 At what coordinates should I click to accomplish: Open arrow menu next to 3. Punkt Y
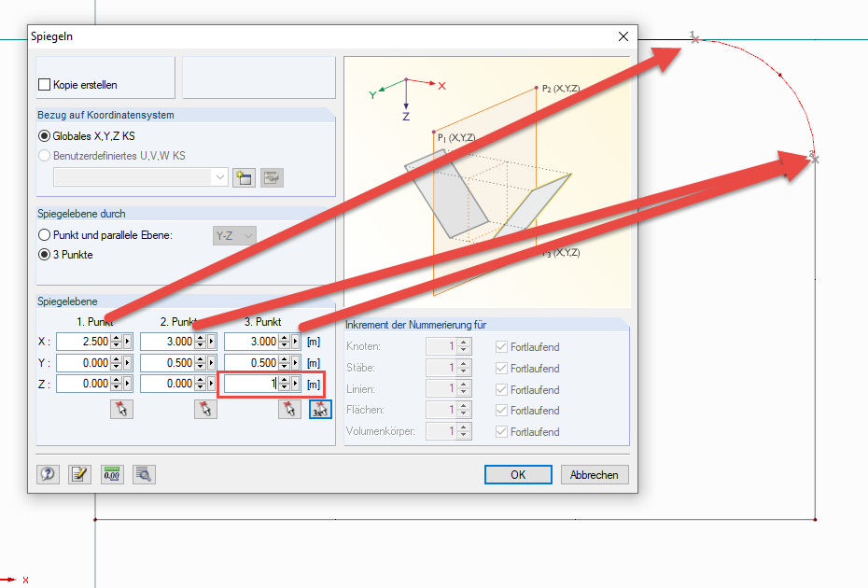click(296, 363)
